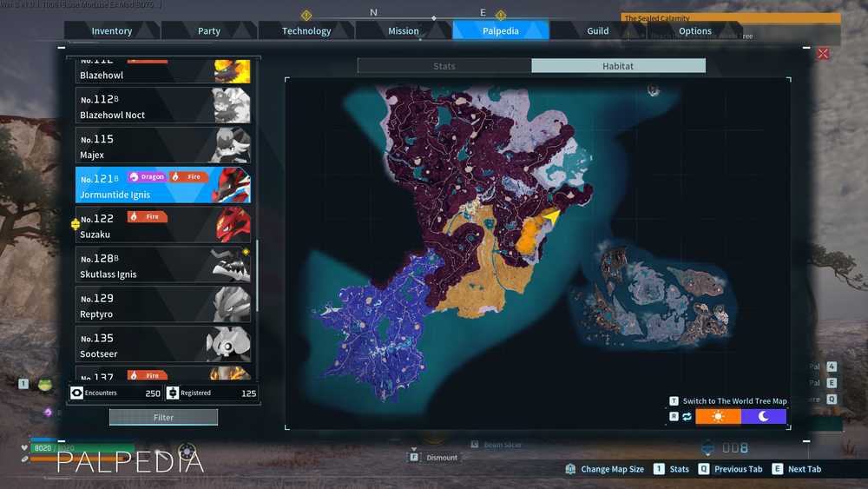
Task: Close the Palpedia with red X
Action: (823, 54)
